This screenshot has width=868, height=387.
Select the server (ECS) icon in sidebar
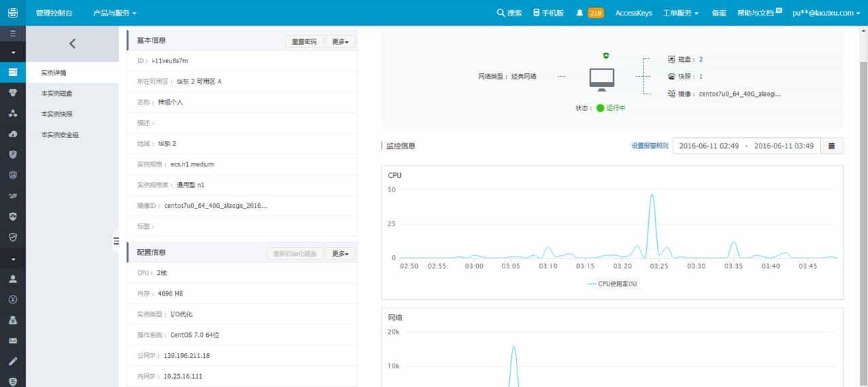pyautogui.click(x=12, y=72)
